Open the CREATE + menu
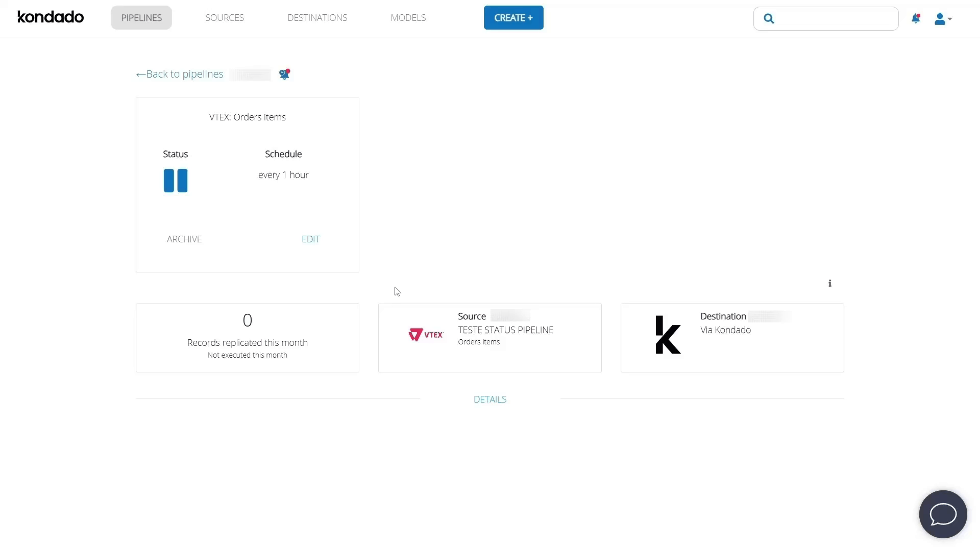Image resolution: width=980 pixels, height=551 pixels. coord(513,18)
